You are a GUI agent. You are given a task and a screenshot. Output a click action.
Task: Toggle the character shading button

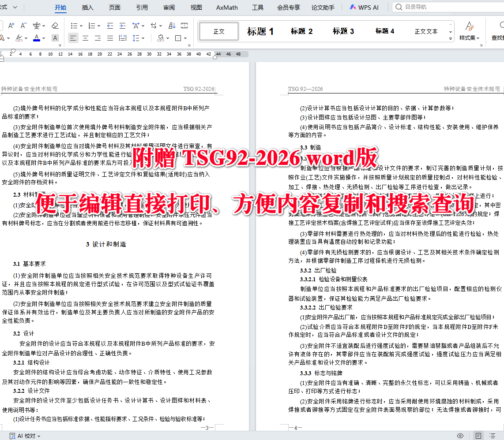pos(54,37)
